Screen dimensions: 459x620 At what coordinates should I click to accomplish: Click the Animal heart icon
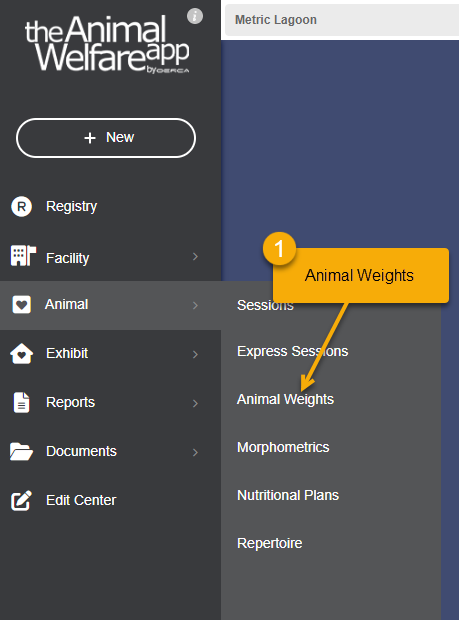[21, 305]
